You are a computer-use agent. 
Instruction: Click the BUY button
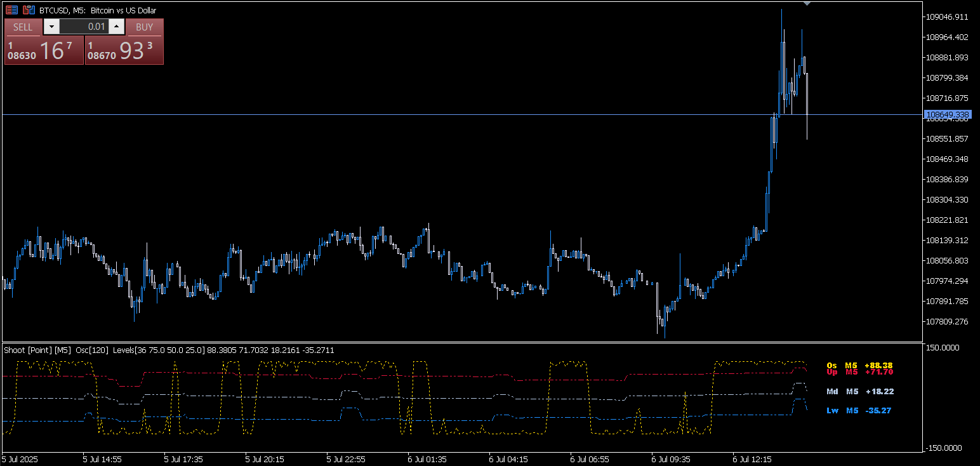(145, 27)
